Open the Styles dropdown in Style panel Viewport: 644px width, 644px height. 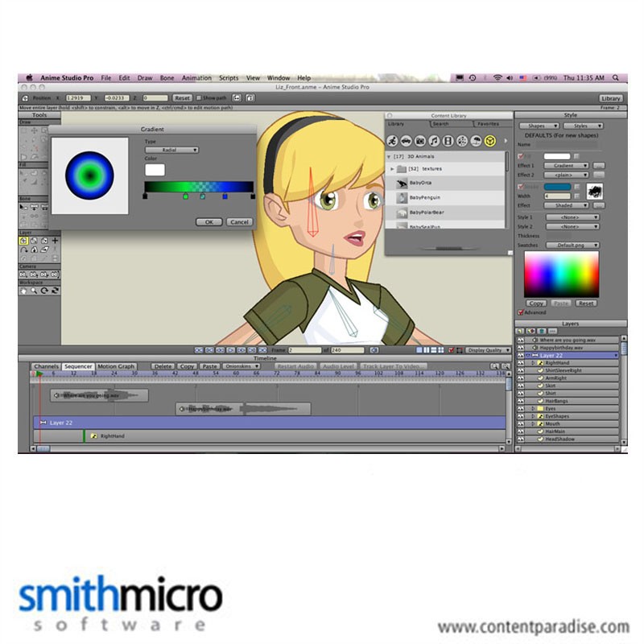[583, 126]
